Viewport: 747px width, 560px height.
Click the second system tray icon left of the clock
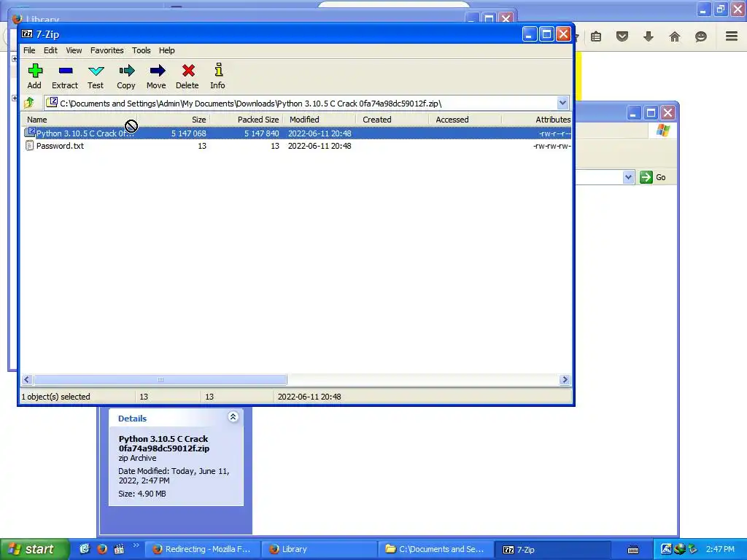pyautogui.click(x=680, y=549)
